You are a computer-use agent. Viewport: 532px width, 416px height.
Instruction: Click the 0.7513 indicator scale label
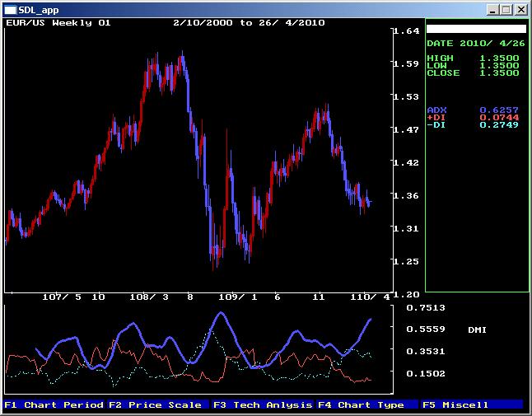click(x=426, y=308)
